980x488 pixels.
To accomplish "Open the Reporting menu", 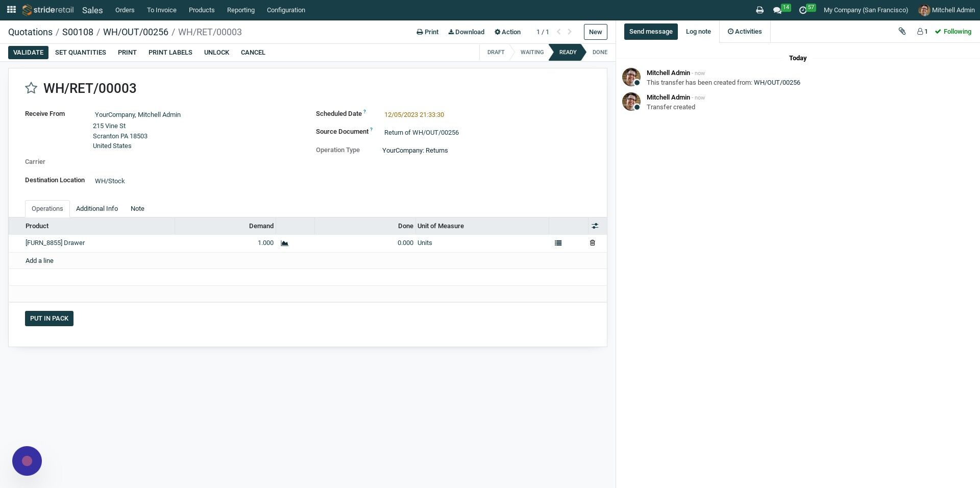I will [x=241, y=10].
